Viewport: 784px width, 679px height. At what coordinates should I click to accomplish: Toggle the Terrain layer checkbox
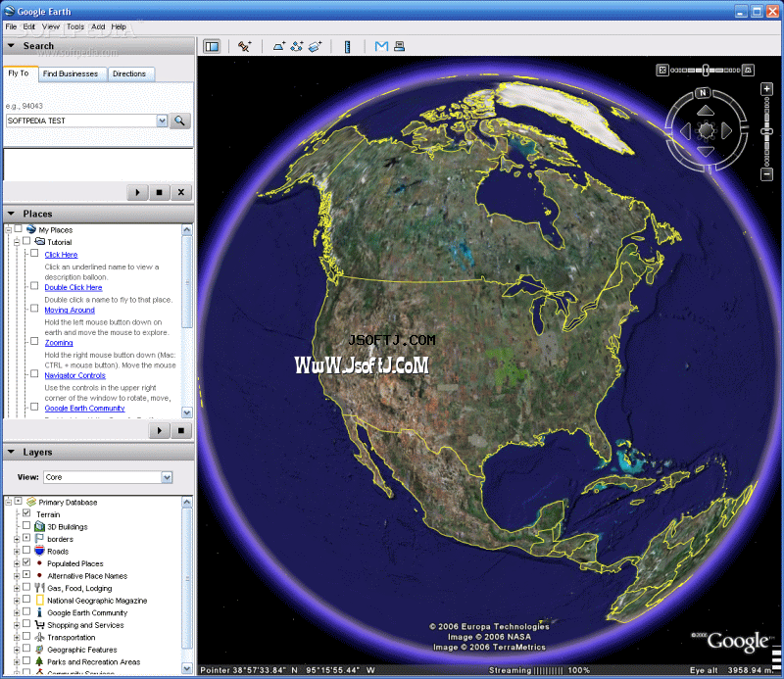[x=26, y=513]
